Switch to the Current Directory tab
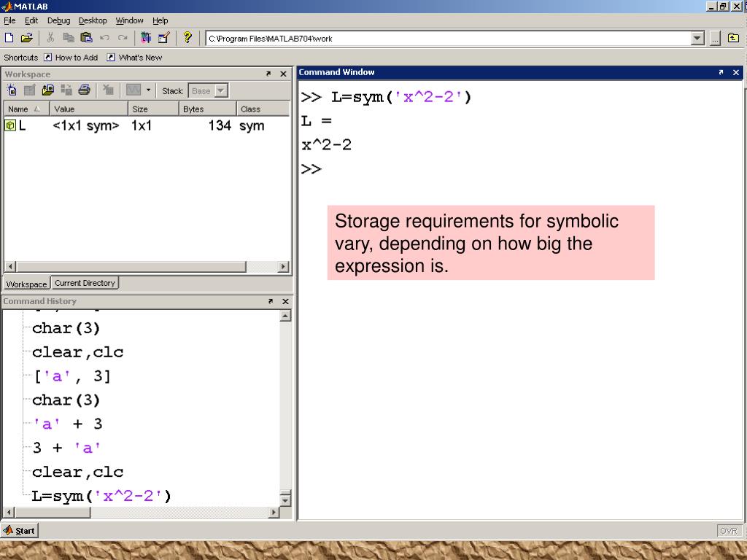The image size is (747, 560). [x=85, y=283]
